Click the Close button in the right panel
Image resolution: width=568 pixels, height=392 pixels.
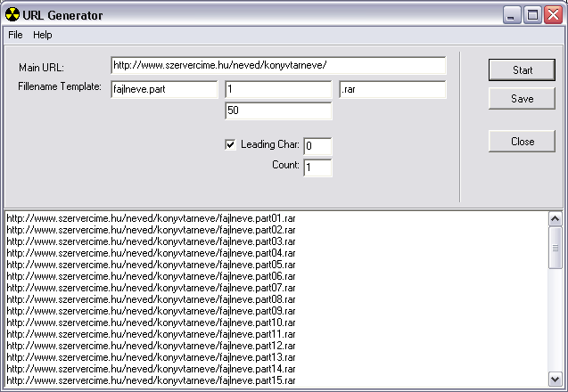point(522,142)
